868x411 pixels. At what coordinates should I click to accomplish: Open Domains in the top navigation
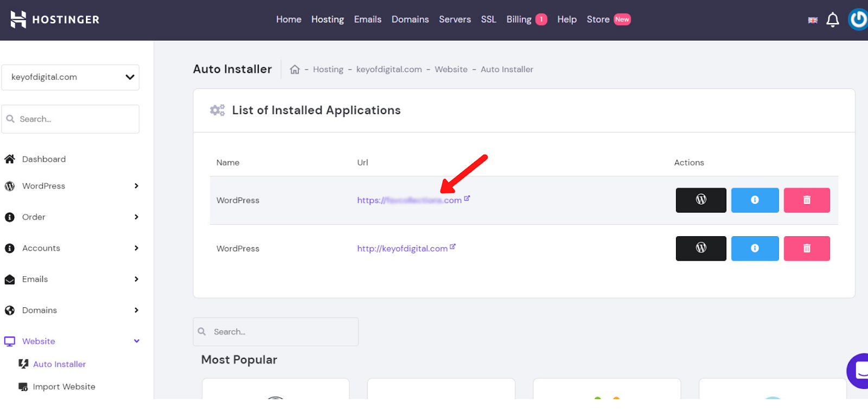pyautogui.click(x=410, y=20)
